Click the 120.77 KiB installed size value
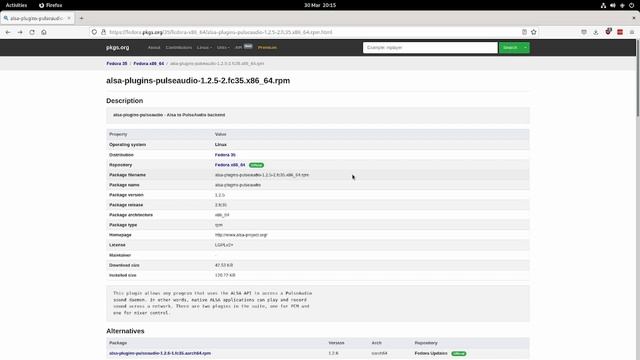Viewport: 640px width, 360px height. tap(225, 275)
